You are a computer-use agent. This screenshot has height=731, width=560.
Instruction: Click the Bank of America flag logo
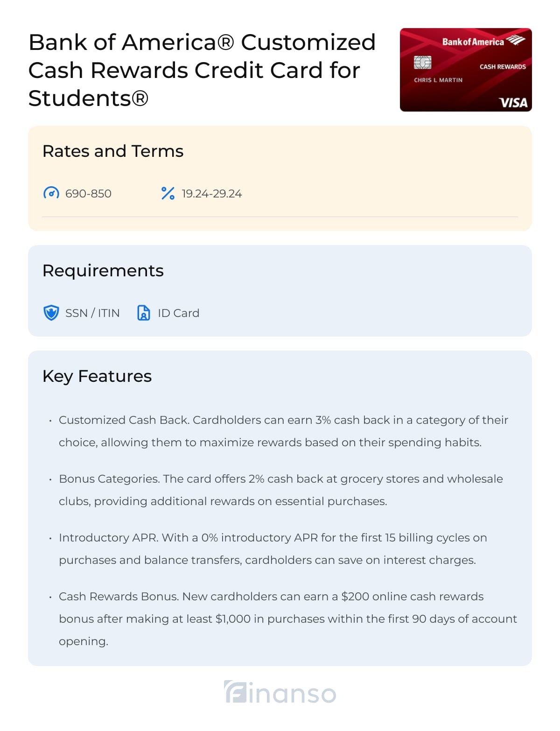(x=516, y=40)
